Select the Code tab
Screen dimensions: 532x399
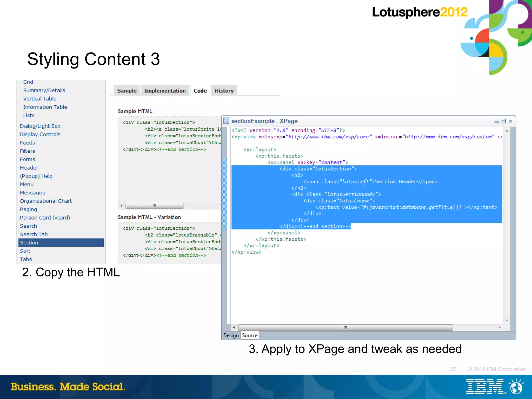coord(200,91)
